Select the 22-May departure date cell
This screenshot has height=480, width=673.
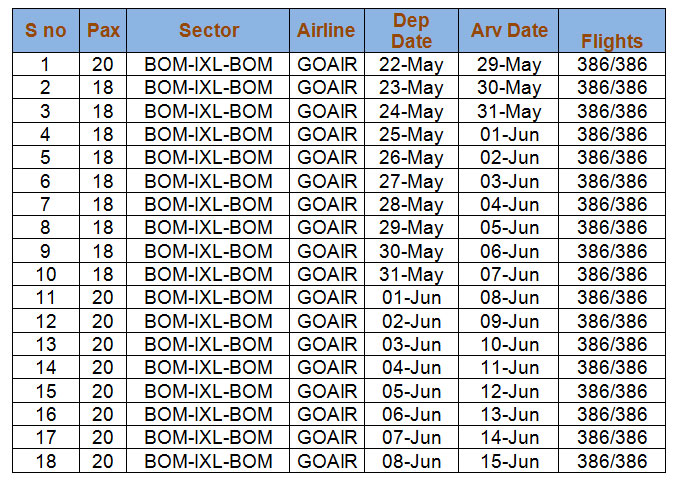pyautogui.click(x=411, y=64)
